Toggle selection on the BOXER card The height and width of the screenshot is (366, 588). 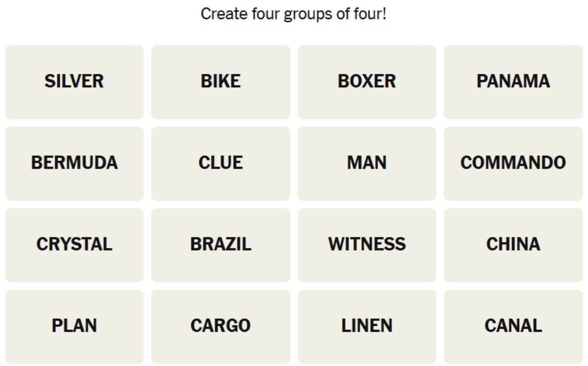367,82
